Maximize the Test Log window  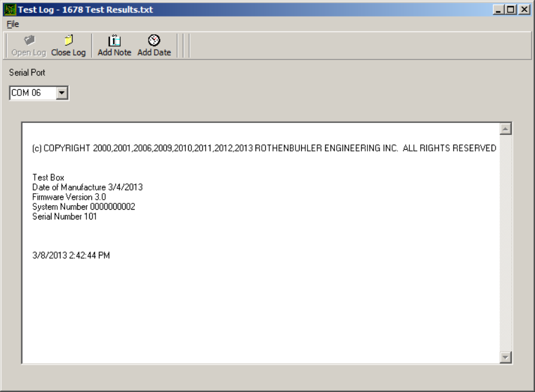(510, 10)
